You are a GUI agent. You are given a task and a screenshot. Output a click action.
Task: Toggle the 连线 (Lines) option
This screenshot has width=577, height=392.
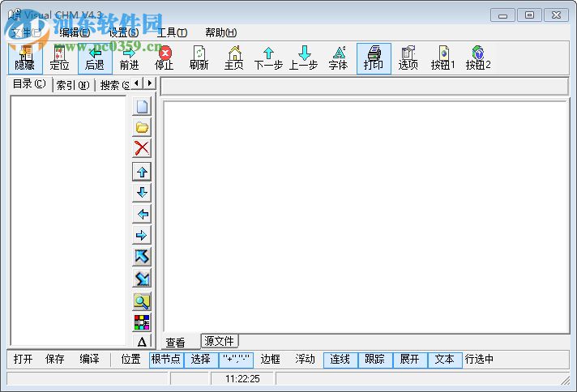340,360
